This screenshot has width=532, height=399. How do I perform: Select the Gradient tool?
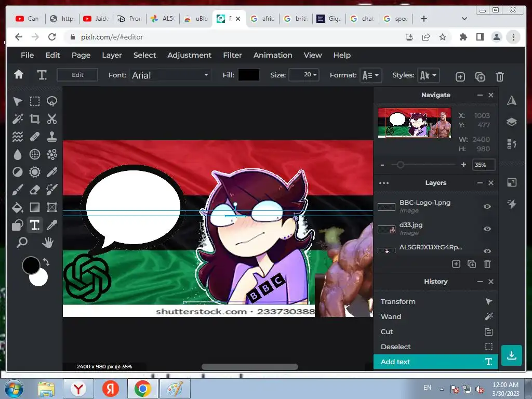35,207
